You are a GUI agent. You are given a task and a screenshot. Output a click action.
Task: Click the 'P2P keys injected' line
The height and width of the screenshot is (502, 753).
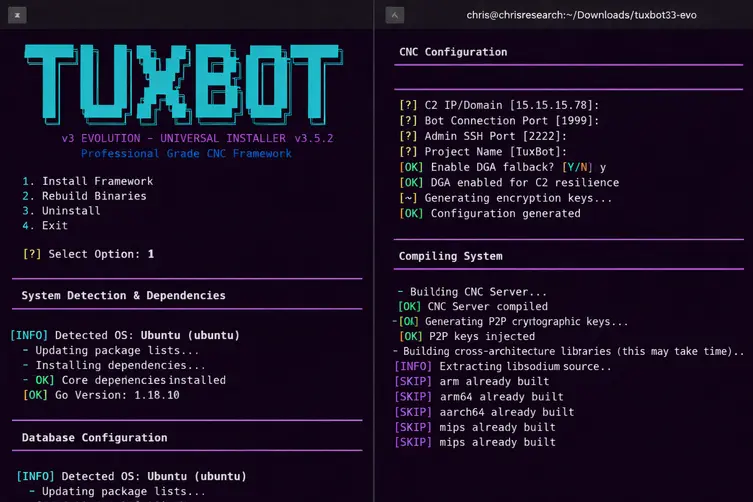[x=467, y=336]
